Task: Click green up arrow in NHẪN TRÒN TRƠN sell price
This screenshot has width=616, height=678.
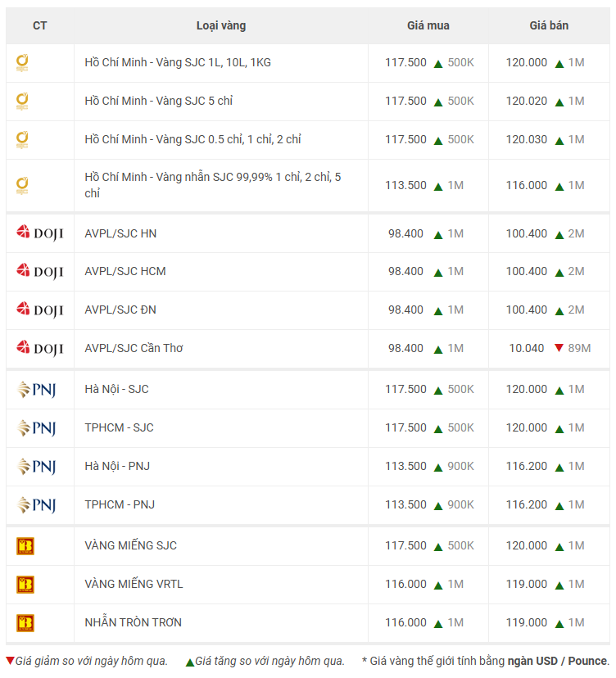Action: pyautogui.click(x=559, y=624)
